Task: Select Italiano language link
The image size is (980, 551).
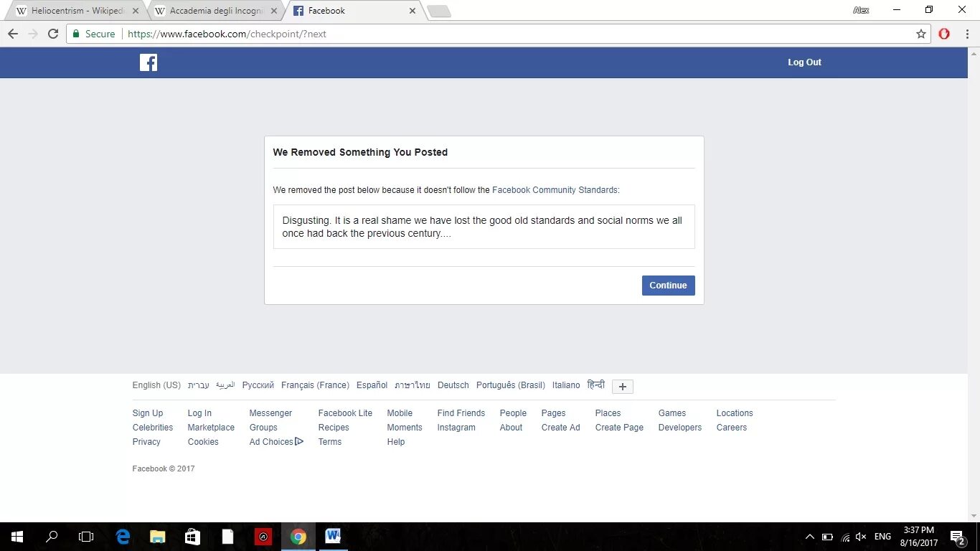Action: [566, 385]
